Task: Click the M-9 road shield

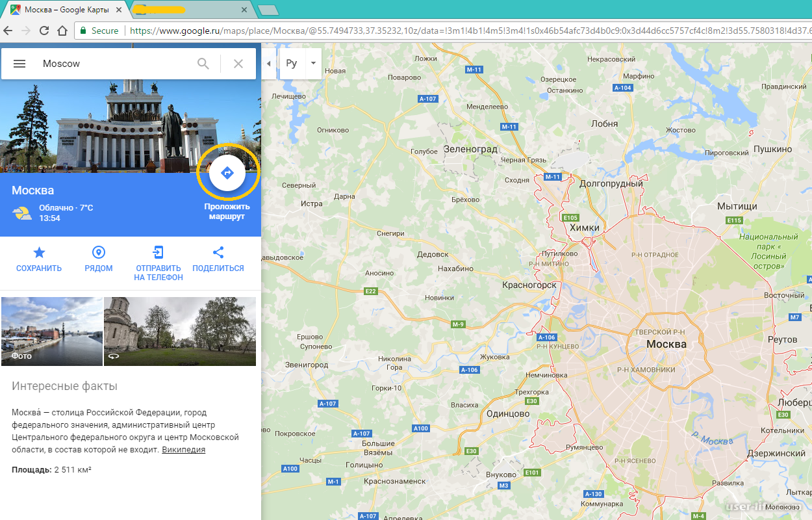Action: point(459,324)
